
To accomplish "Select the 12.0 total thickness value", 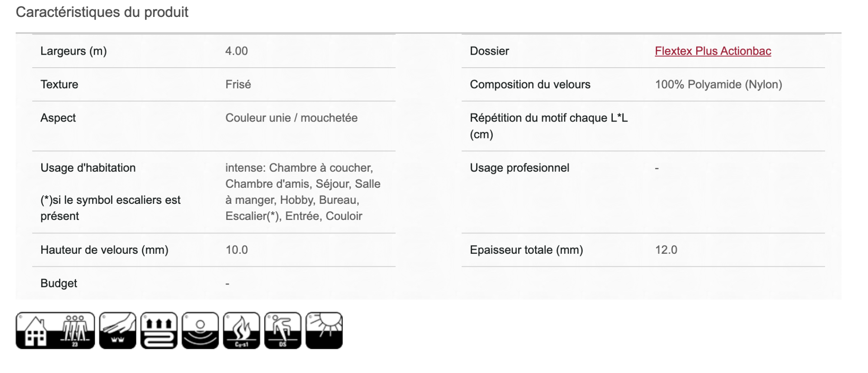I will tap(666, 250).
